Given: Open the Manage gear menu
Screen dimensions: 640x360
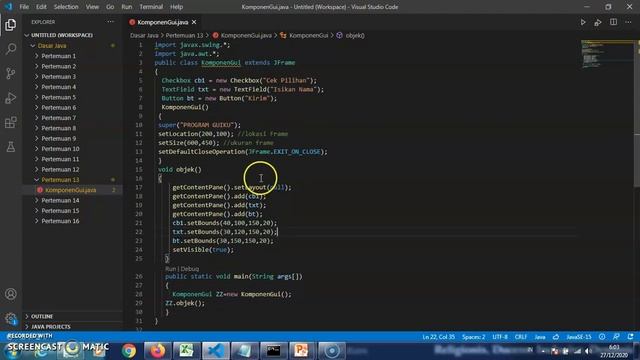Looking at the screenshot, I should pos(11,318).
